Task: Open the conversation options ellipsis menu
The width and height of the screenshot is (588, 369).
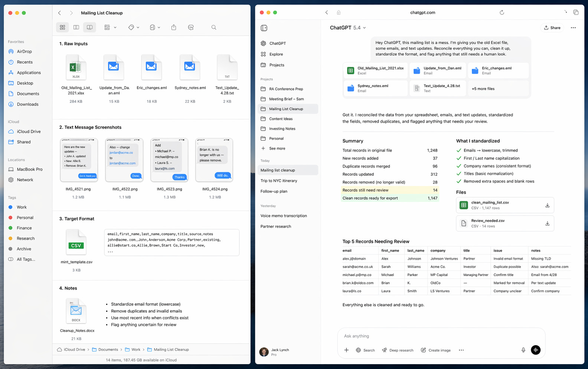Action: coord(573,28)
